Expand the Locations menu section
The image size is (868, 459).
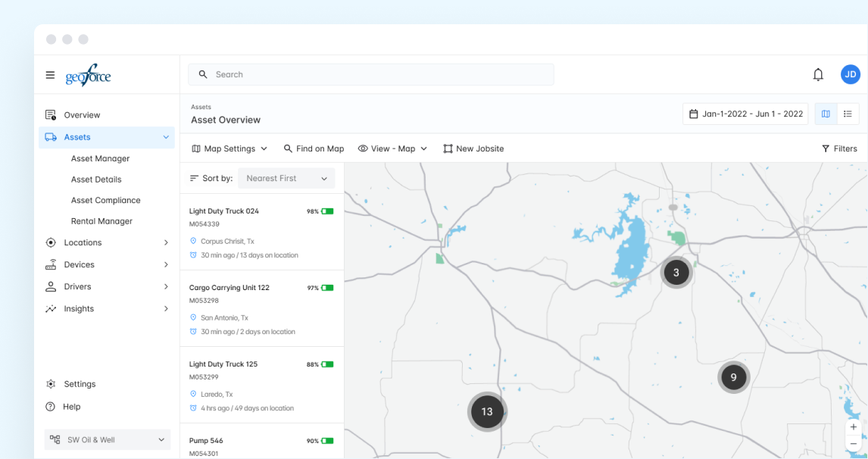tap(107, 243)
